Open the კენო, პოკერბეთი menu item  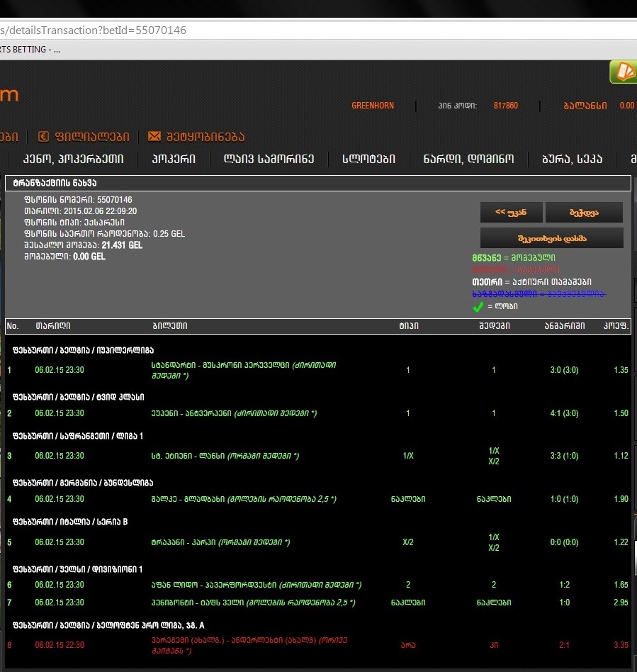tap(73, 159)
